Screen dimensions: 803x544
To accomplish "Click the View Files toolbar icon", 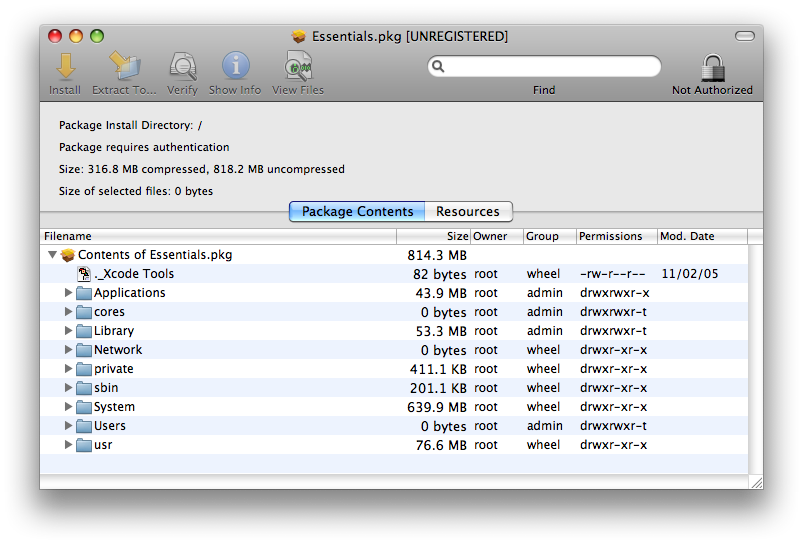I will click(298, 67).
